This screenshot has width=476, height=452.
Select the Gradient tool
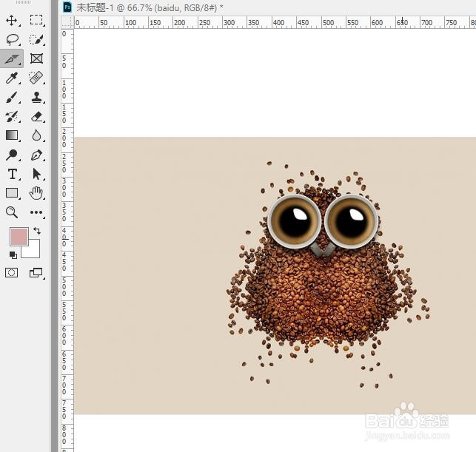tap(12, 135)
